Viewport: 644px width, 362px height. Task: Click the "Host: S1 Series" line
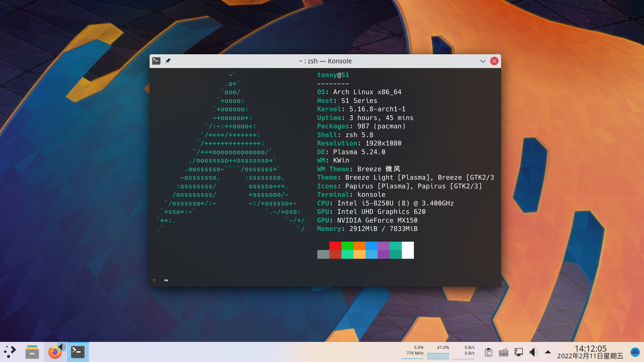(347, 101)
